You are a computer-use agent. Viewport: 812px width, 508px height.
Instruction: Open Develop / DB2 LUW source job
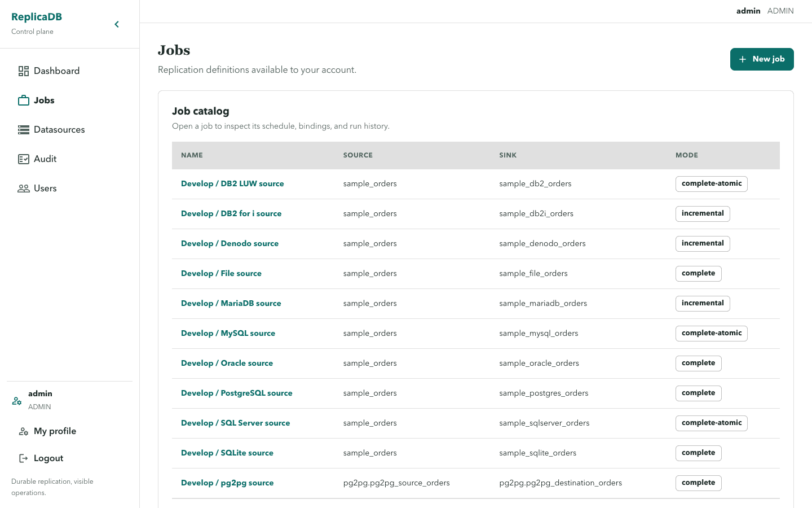pos(232,184)
